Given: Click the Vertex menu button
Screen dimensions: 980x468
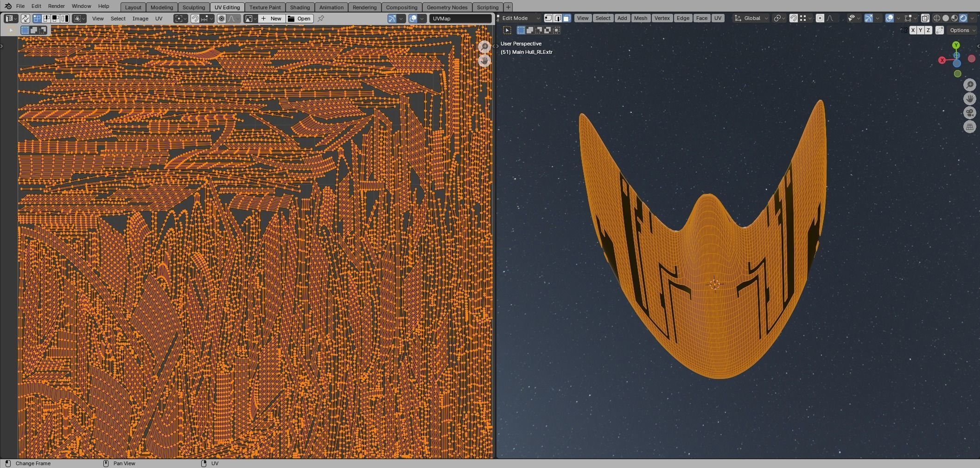Looking at the screenshot, I should pos(662,18).
